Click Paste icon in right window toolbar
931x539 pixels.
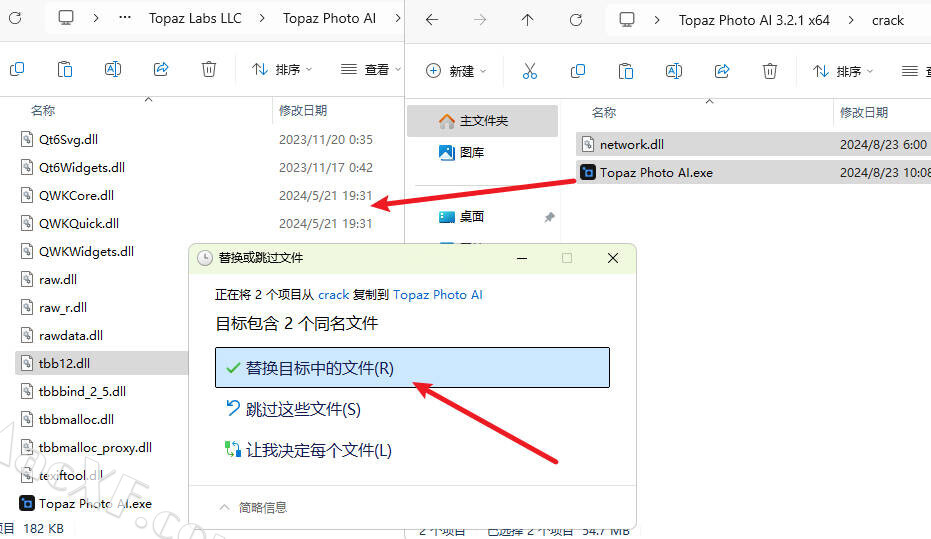(x=625, y=71)
